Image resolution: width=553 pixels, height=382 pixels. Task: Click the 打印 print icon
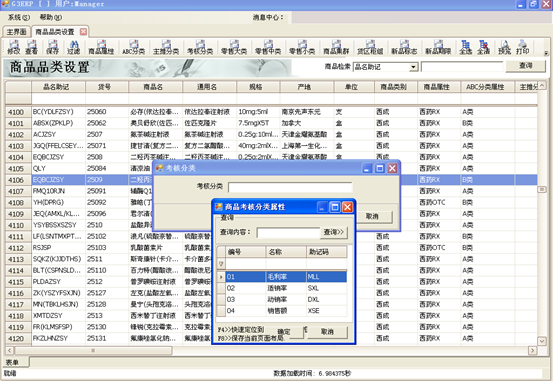522,47
